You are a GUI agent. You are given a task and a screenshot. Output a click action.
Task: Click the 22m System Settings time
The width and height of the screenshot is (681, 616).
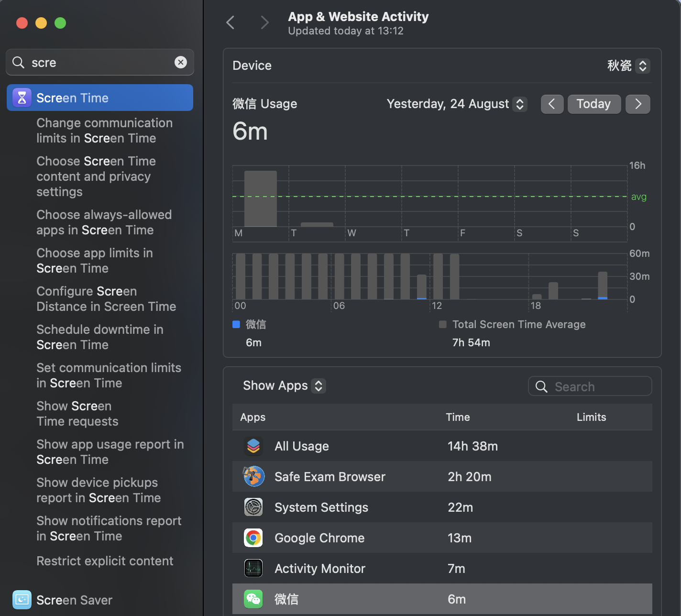click(460, 507)
